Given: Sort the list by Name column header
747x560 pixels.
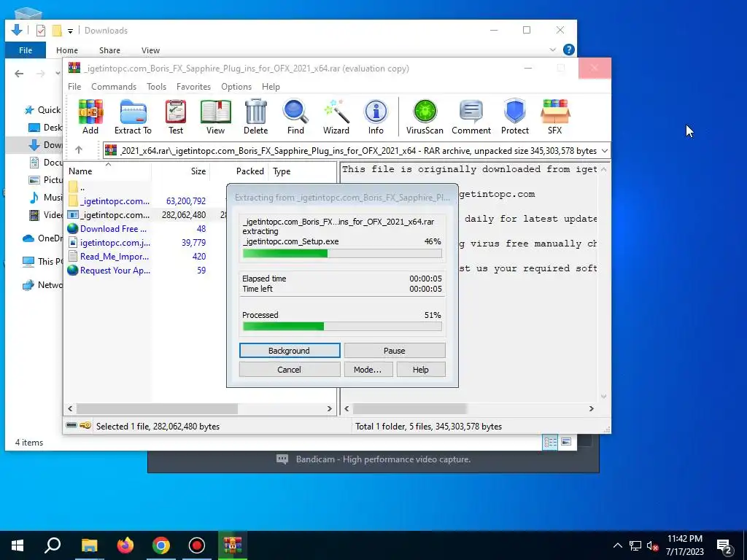Looking at the screenshot, I should (x=109, y=171).
